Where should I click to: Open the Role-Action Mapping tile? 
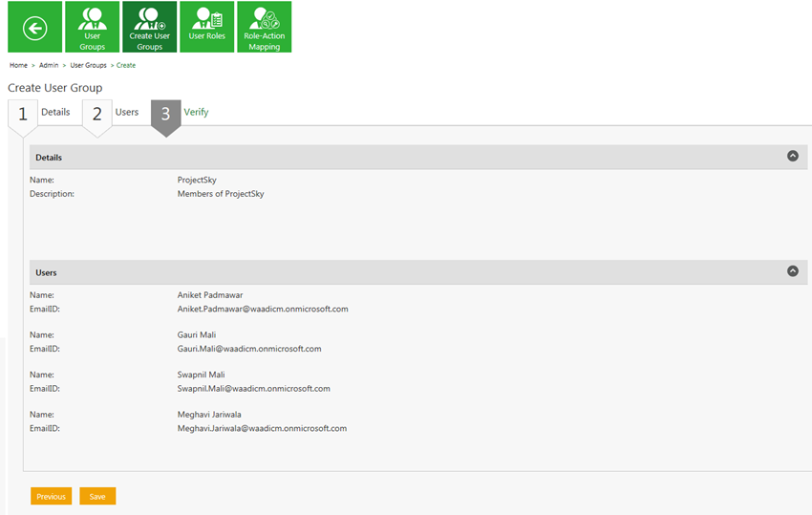(x=264, y=27)
